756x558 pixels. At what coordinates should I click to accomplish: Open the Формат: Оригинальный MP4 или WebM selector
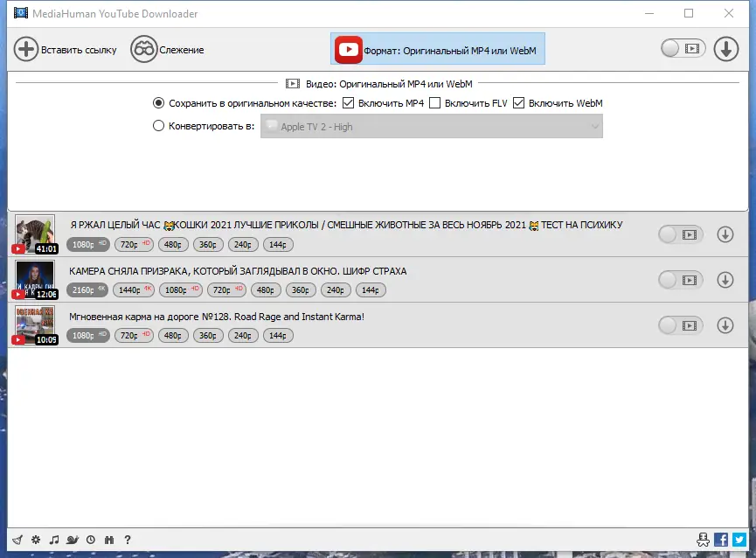tap(438, 49)
